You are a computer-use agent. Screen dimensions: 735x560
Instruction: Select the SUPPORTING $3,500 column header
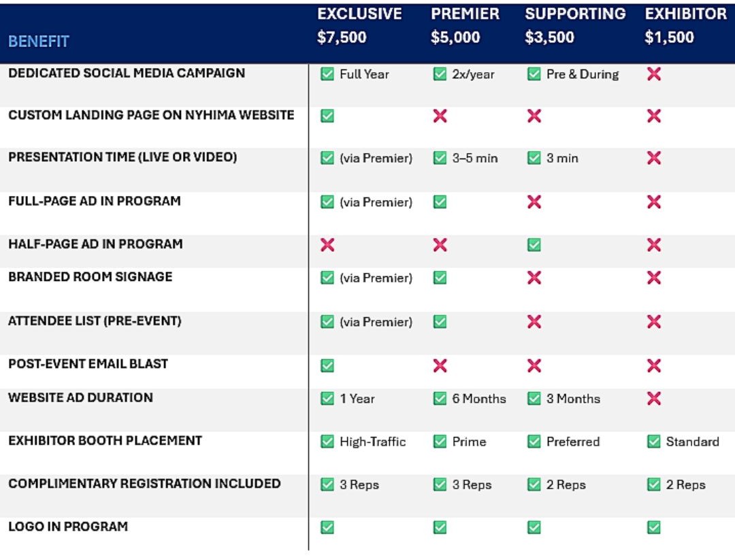point(575,26)
